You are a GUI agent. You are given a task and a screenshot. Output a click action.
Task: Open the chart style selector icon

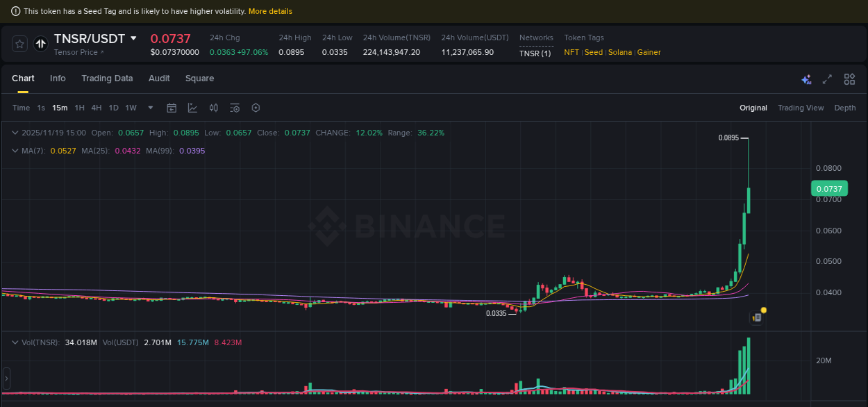[192, 108]
